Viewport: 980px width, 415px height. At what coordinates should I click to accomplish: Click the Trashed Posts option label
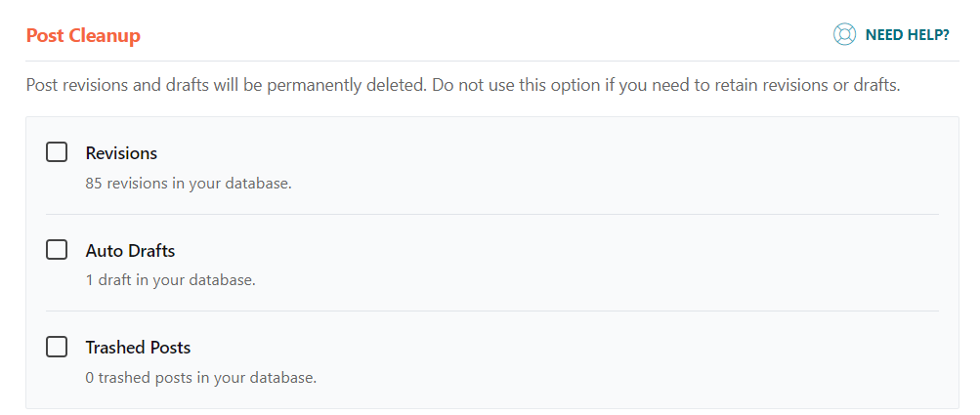[138, 348]
